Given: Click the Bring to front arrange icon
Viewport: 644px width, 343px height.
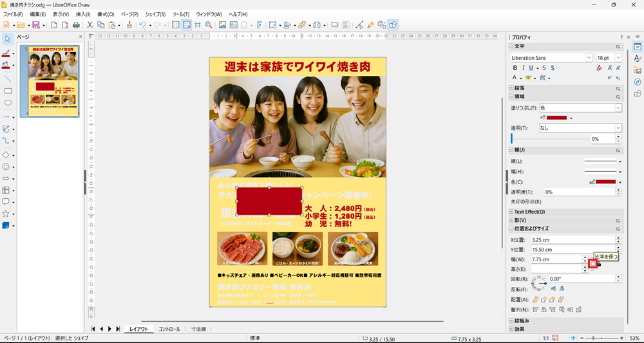Looking at the screenshot, I should (x=536, y=299).
